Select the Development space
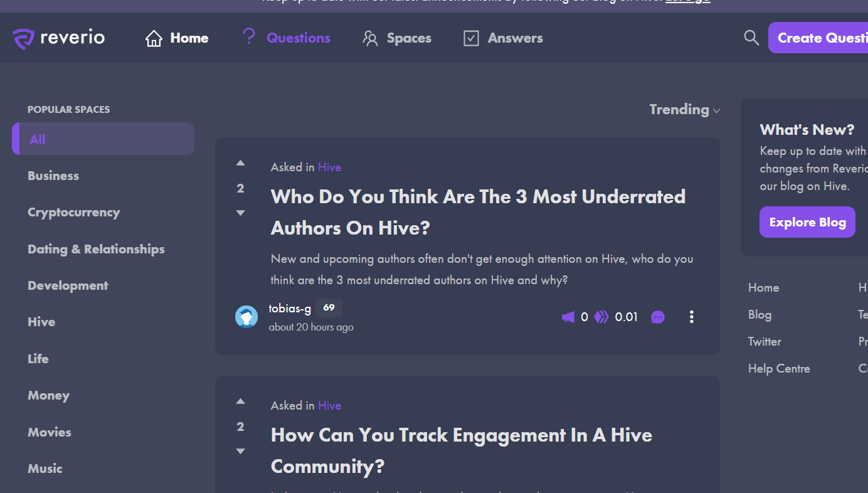 [68, 285]
